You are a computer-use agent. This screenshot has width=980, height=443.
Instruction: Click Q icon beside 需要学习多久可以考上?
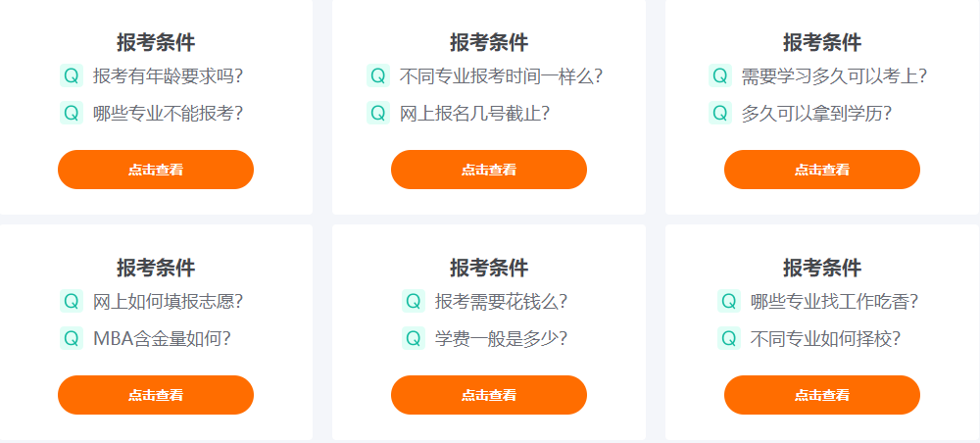coord(720,76)
